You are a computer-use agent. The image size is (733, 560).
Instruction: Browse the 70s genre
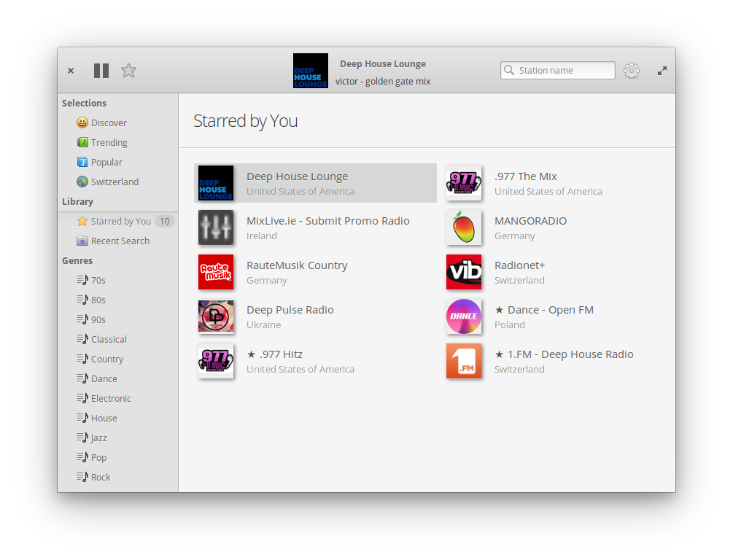[x=118, y=280]
